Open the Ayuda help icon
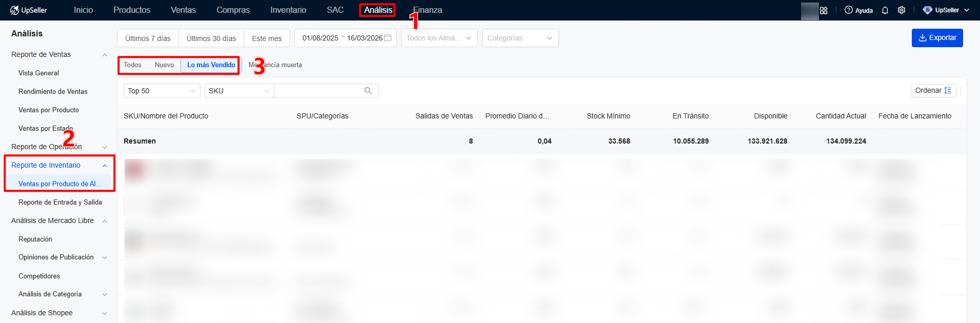This screenshot has width=980, height=323. click(x=849, y=10)
